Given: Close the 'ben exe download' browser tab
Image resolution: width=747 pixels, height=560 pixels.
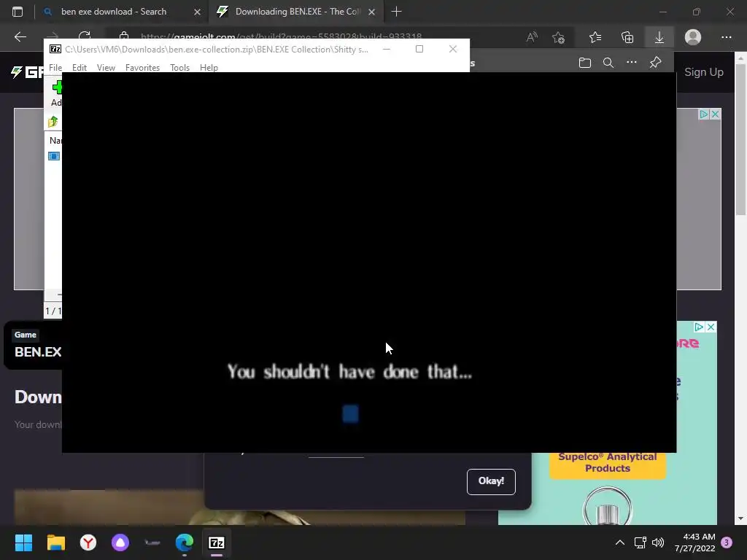Looking at the screenshot, I should (197, 12).
